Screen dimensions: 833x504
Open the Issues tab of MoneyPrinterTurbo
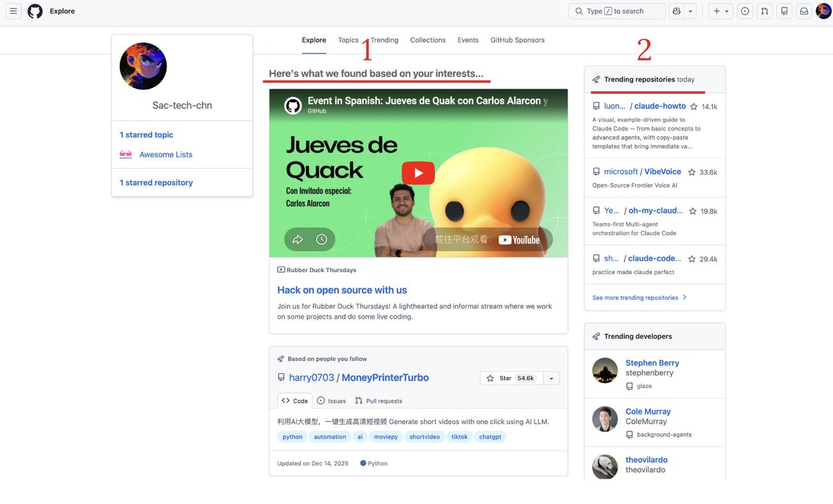pyautogui.click(x=331, y=401)
